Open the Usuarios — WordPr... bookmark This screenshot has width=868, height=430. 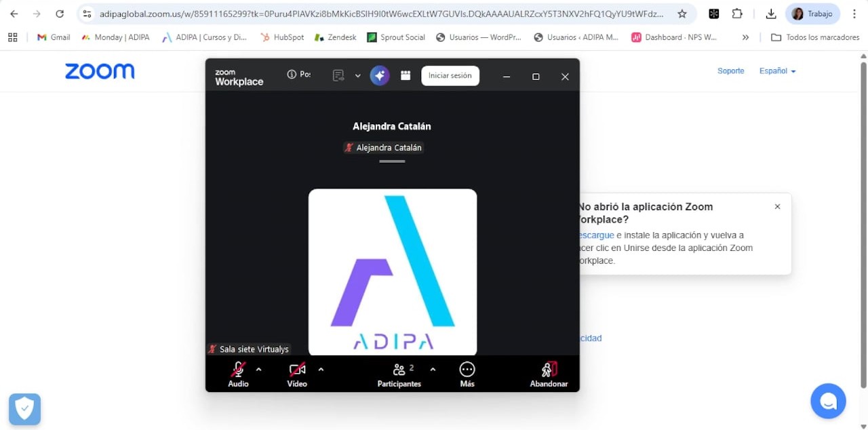click(479, 37)
